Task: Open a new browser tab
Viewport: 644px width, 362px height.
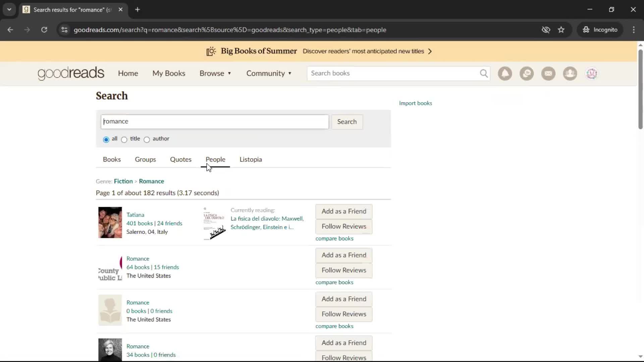Action: pyautogui.click(x=138, y=10)
